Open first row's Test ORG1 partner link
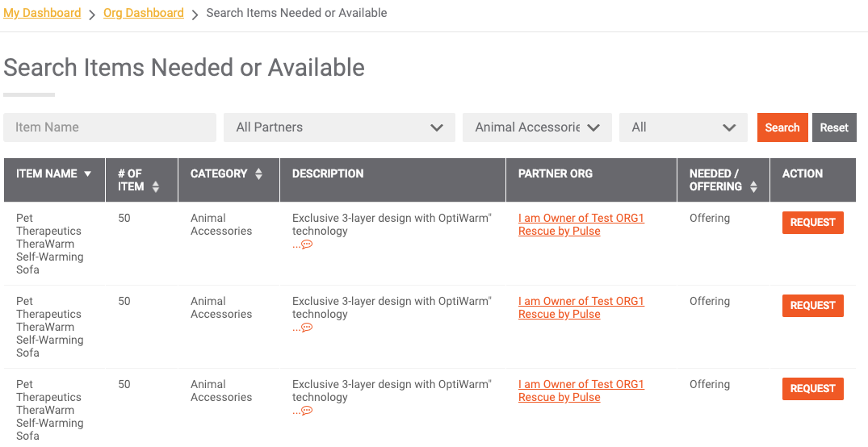 [581, 224]
